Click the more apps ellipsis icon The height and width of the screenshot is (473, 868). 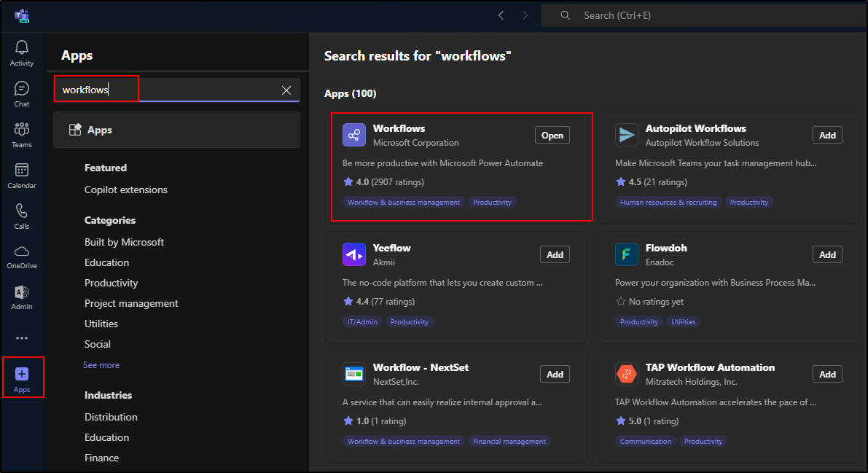(22, 338)
